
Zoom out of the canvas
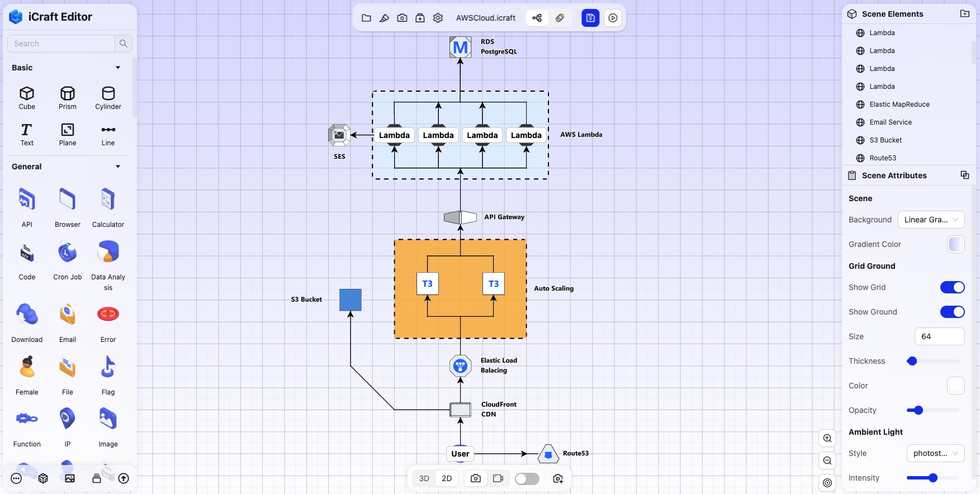(827, 460)
